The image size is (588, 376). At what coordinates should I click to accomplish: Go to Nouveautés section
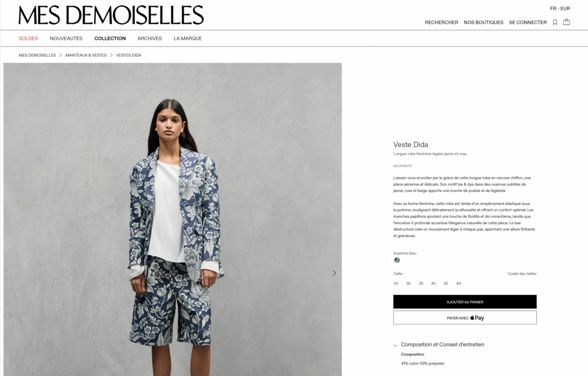tap(66, 39)
